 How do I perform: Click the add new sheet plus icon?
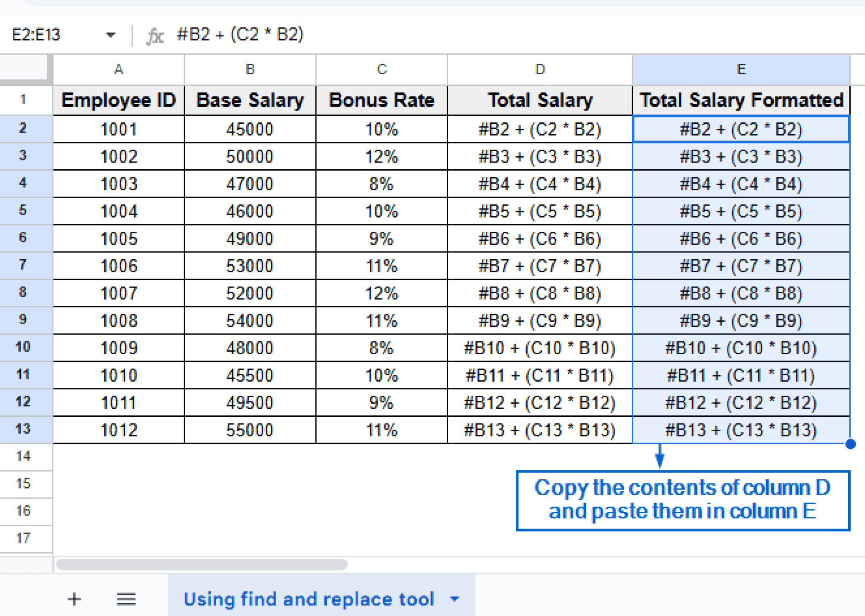[74, 599]
